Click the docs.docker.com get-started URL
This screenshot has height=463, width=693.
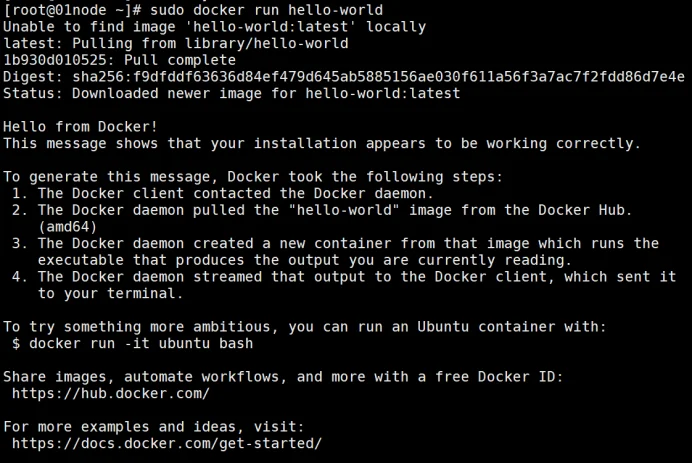[x=167, y=444]
